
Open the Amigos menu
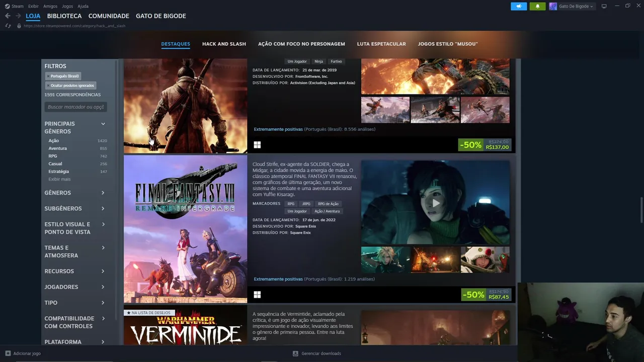click(50, 6)
